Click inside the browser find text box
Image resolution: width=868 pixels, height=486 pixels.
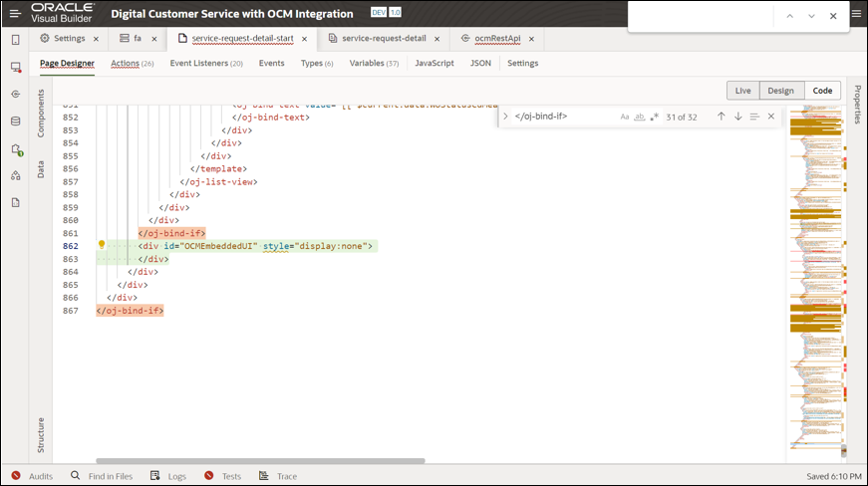click(x=702, y=16)
